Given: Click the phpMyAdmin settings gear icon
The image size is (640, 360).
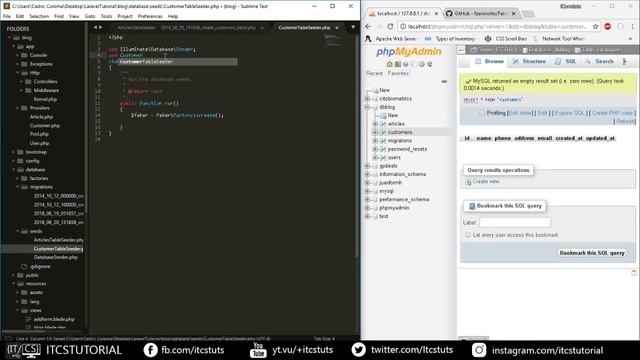Looking at the screenshot, I should 422,64.
